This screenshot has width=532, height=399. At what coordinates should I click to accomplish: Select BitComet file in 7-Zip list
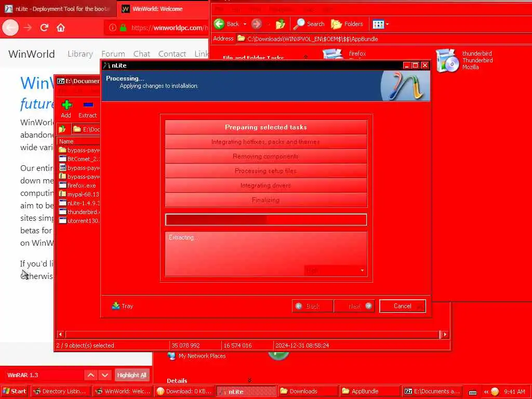click(x=79, y=159)
